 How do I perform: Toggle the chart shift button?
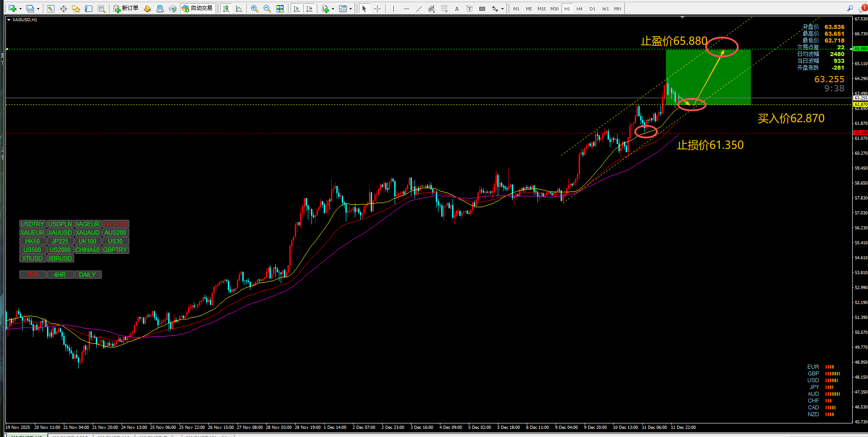[x=309, y=9]
